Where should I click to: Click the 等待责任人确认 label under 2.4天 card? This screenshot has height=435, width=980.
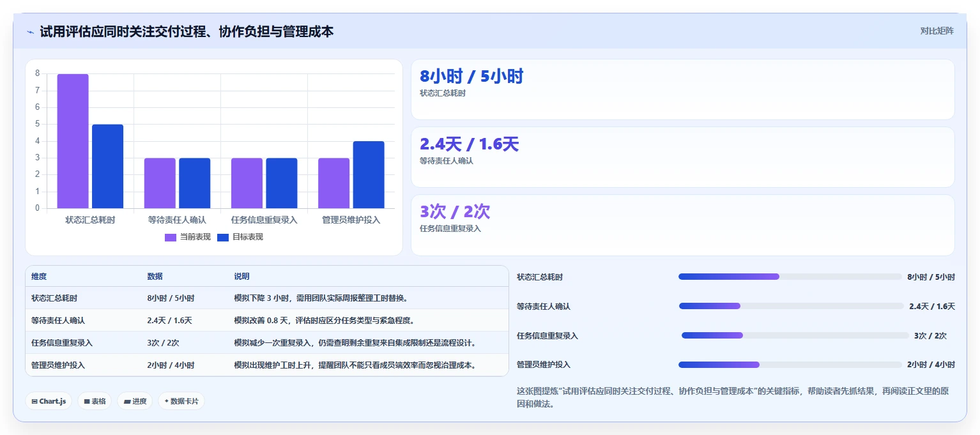[x=447, y=161]
